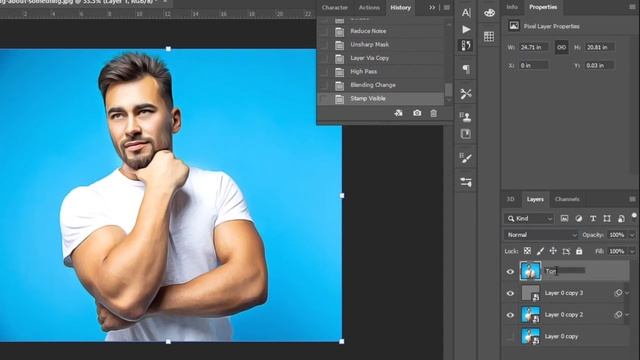The height and width of the screenshot is (360, 640).
Task: Open the Properties panel options menu
Action: (632, 7)
